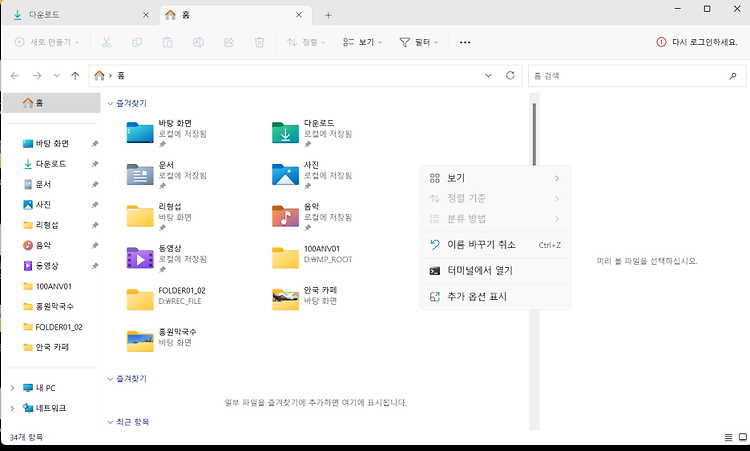Click the Rename icon in toolbar

(x=198, y=43)
